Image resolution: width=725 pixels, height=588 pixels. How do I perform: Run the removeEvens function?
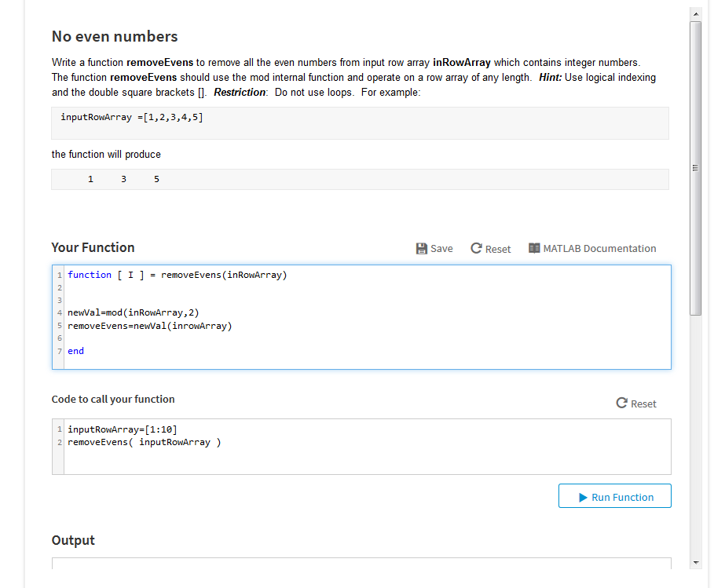click(x=614, y=495)
